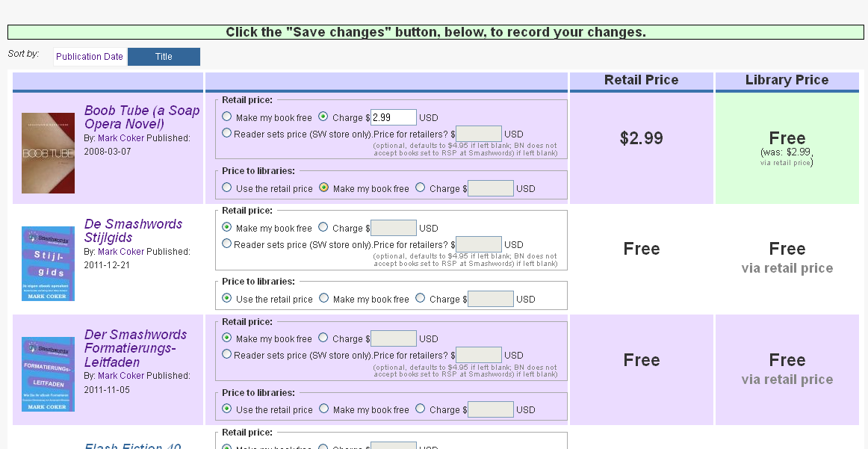Open Boob Tube (a Soap Opera Novel) title link

pyautogui.click(x=142, y=117)
